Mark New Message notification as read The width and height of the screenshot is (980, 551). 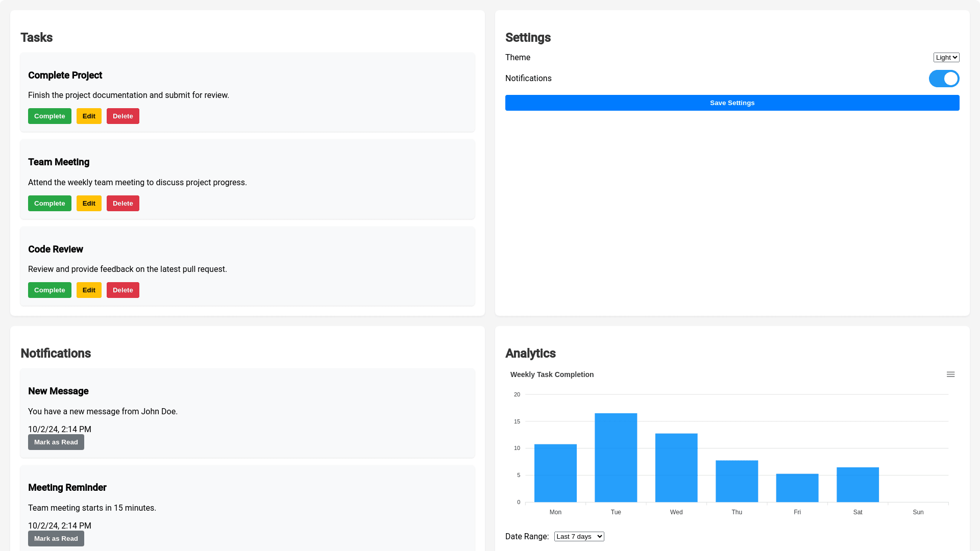[56, 442]
